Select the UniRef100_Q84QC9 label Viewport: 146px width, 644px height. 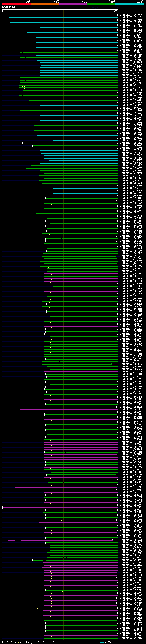[131, 35]
